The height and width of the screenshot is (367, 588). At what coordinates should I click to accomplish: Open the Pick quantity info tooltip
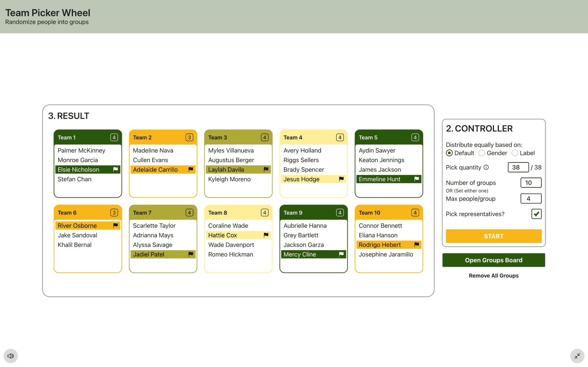click(x=486, y=167)
